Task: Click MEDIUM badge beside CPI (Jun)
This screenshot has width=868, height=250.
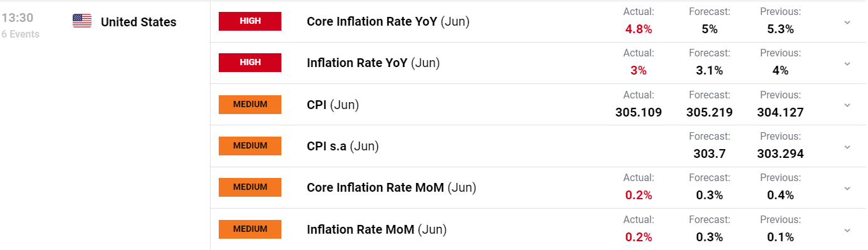Action: click(x=250, y=105)
